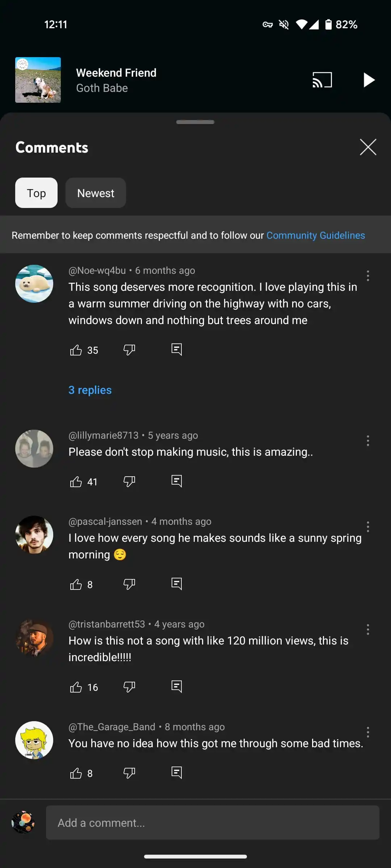The height and width of the screenshot is (868, 391).
Task: Dislike the @Noe-wq4bu comment
Action: coord(129,350)
